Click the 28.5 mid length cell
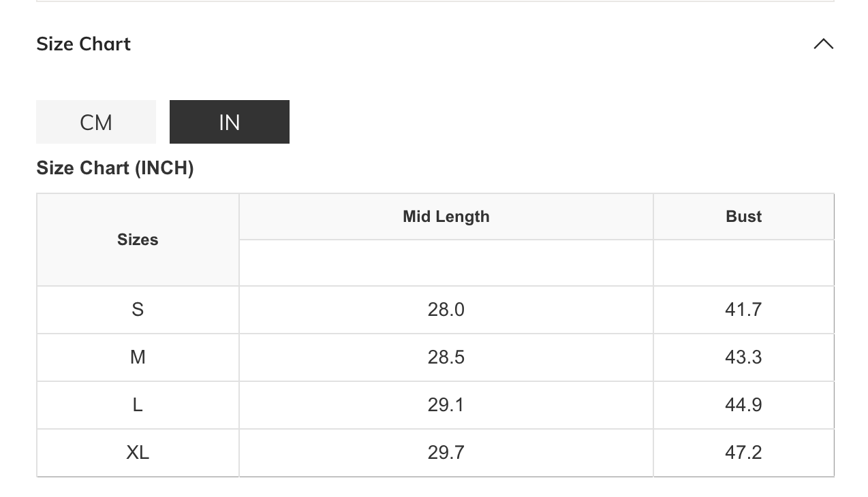This screenshot has height=497, width=868. tap(446, 357)
